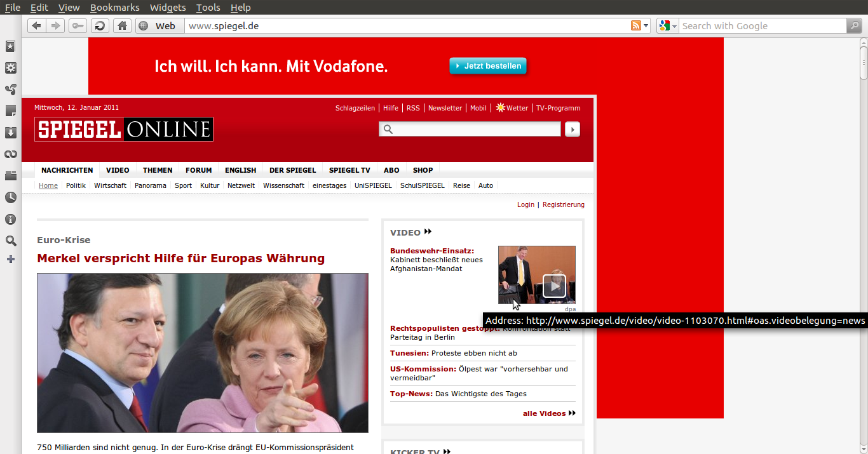
Task: Go to Home page via house icon
Action: click(x=122, y=26)
